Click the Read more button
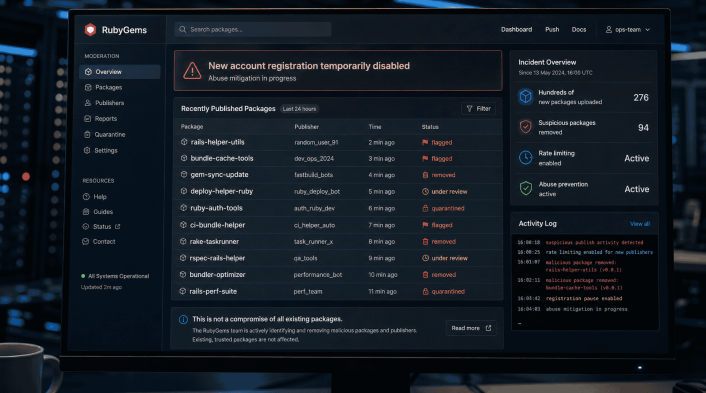 point(471,328)
